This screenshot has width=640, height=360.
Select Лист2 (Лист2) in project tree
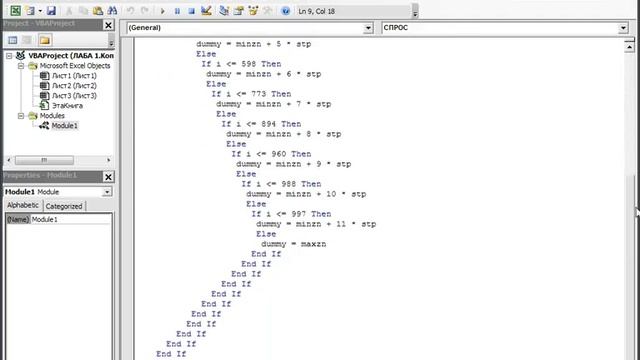coord(74,86)
